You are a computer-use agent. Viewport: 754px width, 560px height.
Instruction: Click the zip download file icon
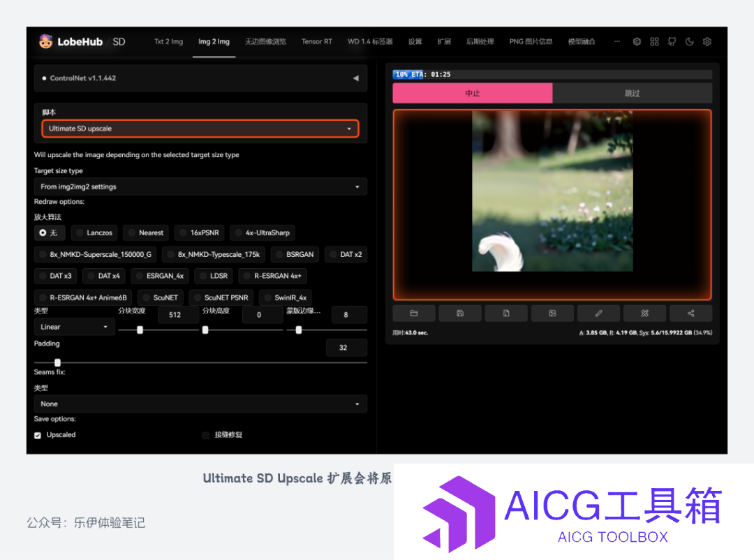pos(506,314)
